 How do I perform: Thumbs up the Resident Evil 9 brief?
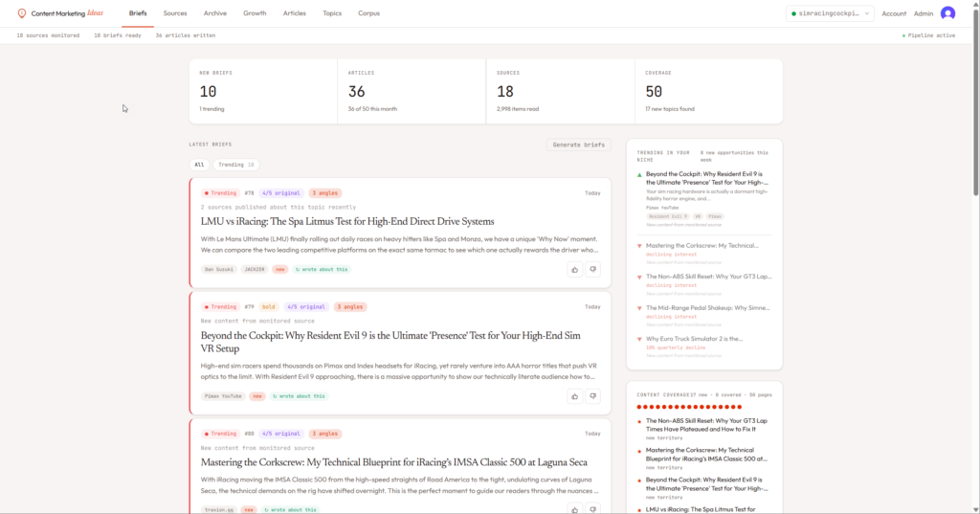574,396
